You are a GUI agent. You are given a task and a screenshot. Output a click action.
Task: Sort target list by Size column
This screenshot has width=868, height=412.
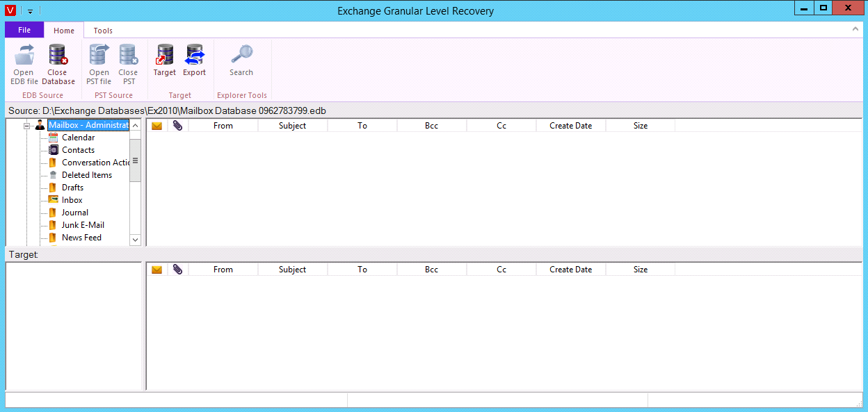(641, 270)
